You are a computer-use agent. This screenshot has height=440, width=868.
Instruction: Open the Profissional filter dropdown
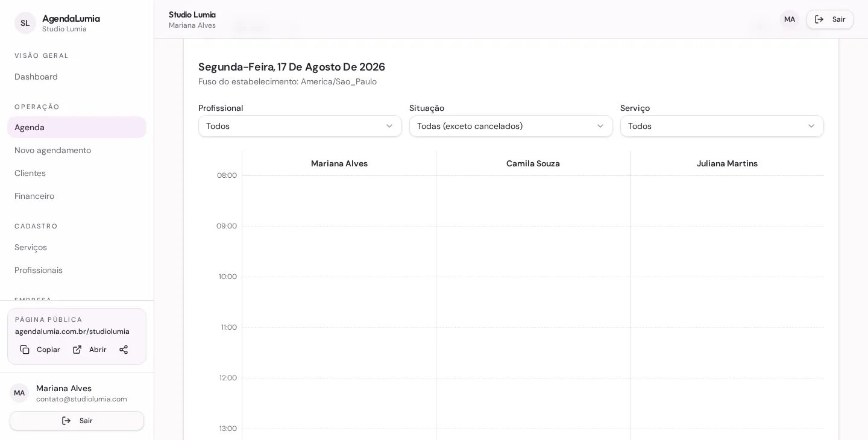300,126
